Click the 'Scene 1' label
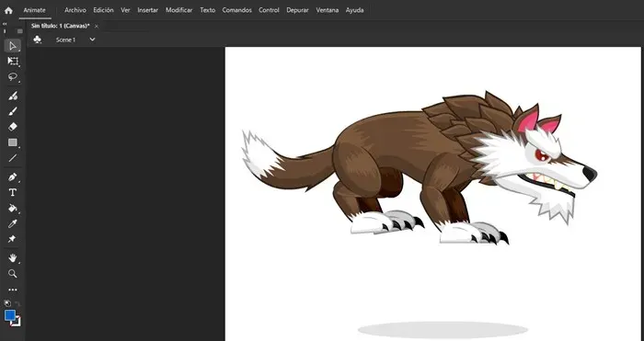Screen dimensions: 644x341 65,40
